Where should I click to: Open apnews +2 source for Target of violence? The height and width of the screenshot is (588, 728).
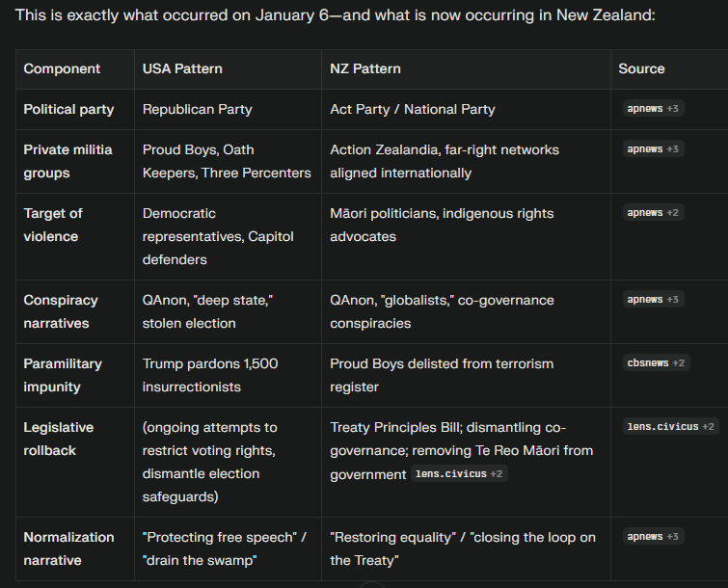(x=653, y=213)
